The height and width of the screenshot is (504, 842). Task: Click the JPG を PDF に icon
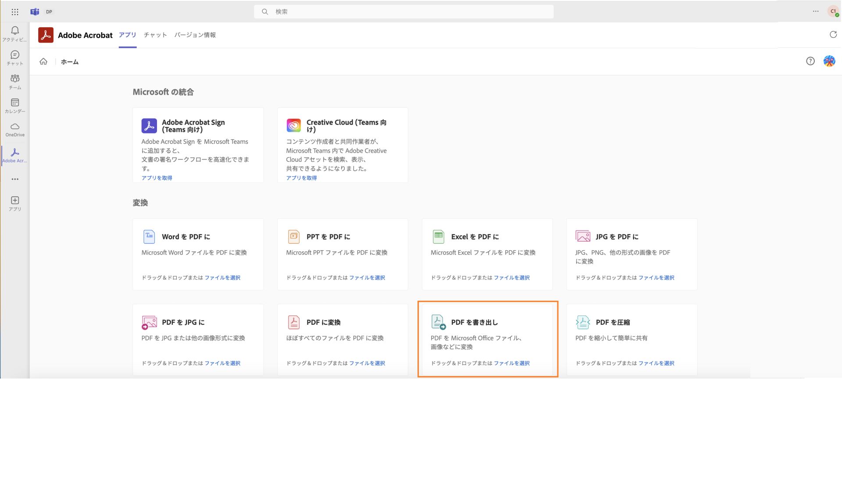(583, 236)
